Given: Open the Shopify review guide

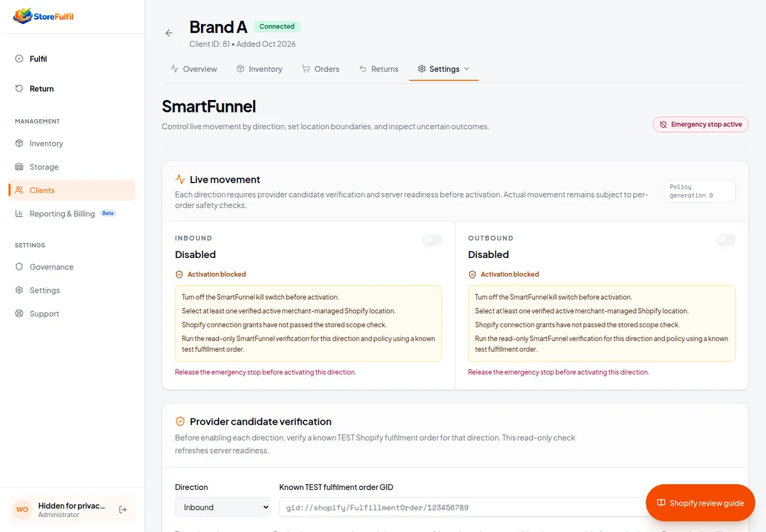Looking at the screenshot, I should click(700, 503).
